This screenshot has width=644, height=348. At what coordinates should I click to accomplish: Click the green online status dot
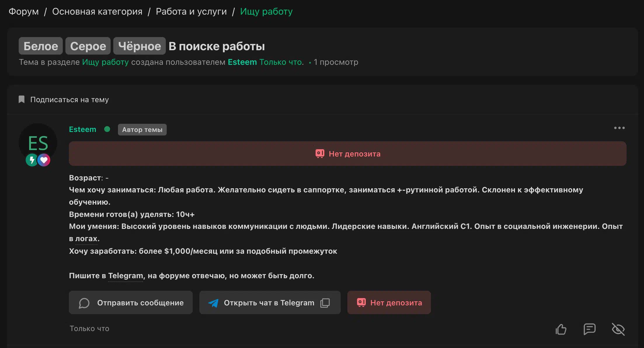(x=107, y=129)
